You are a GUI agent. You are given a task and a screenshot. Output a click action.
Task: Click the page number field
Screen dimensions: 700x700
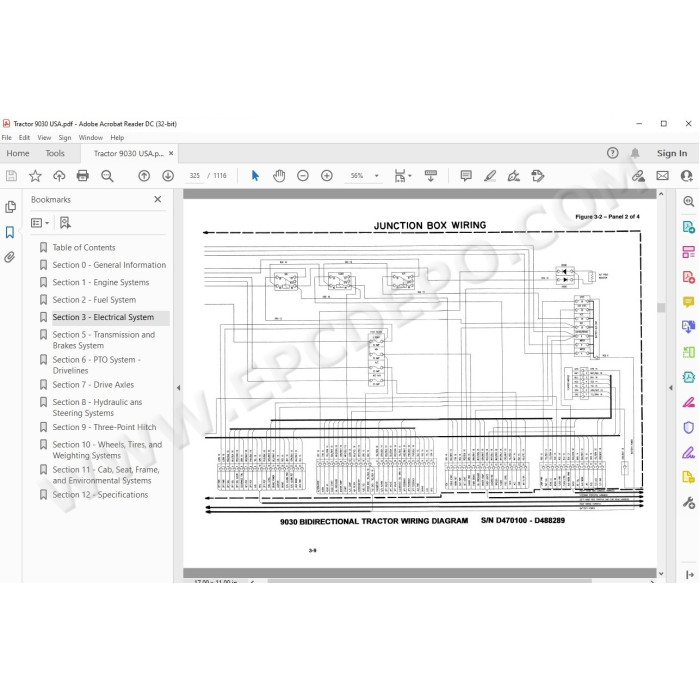[x=195, y=176]
